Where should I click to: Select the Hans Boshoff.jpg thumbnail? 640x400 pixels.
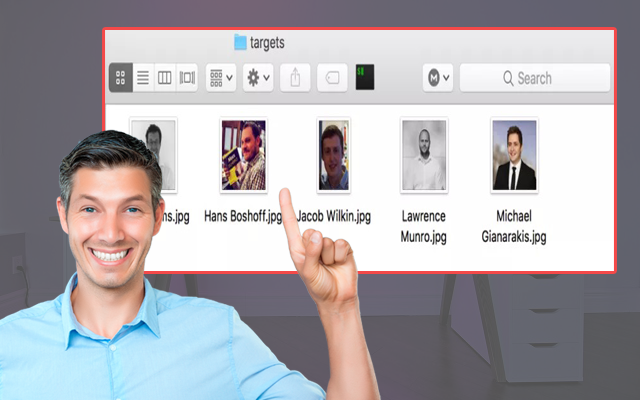point(243,155)
